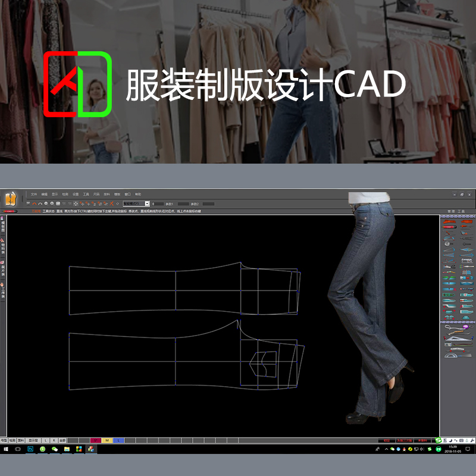Switch to the 管理 panel tab
Screen dimensions: 476x476
click(451, 211)
